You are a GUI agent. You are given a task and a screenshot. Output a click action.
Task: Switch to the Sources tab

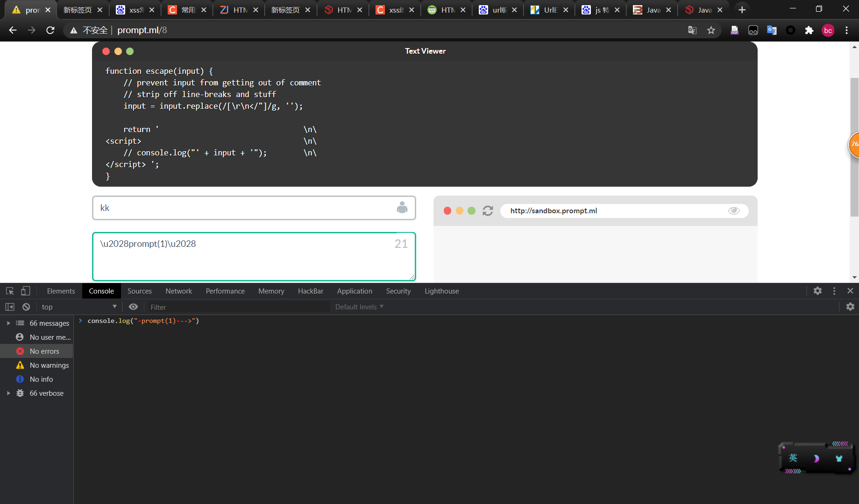(139, 291)
